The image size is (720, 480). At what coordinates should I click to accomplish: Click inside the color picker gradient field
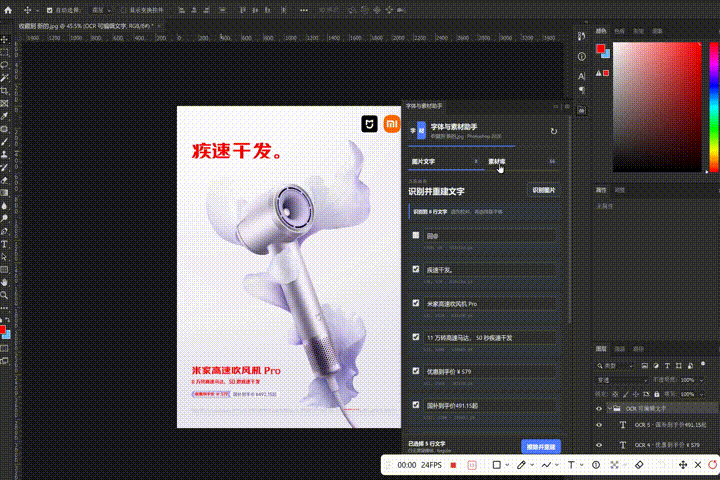click(x=657, y=107)
